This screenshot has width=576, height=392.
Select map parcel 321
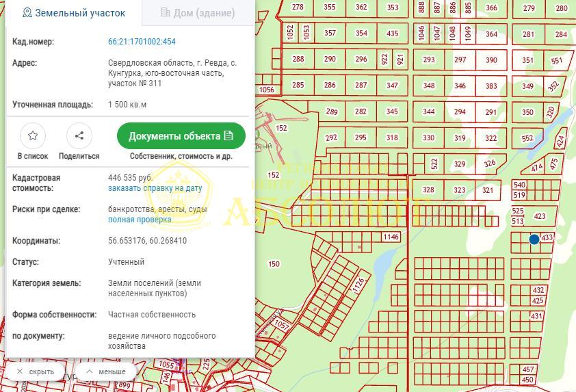click(488, 190)
